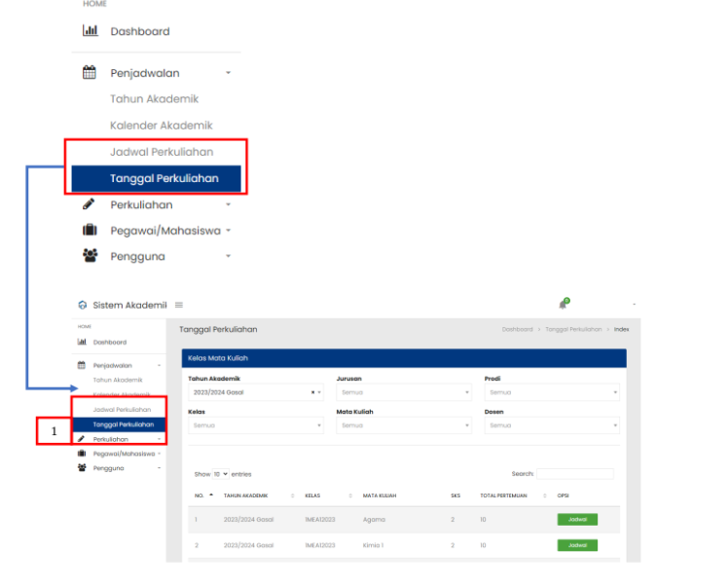Change the Show entries count selector
Viewport: 728px width, 586px height.
click(220, 474)
